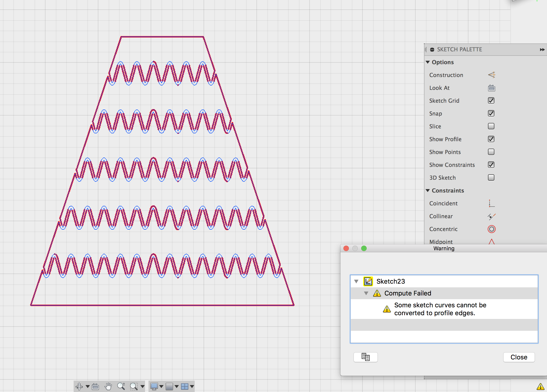
Task: Open Display Settings dropdown arrow
Action: (x=161, y=386)
